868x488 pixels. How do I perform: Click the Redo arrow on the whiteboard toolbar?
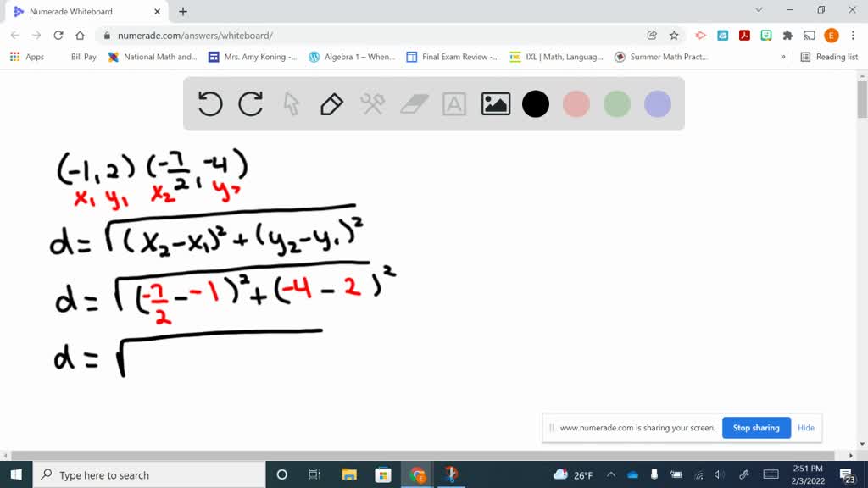(x=250, y=103)
